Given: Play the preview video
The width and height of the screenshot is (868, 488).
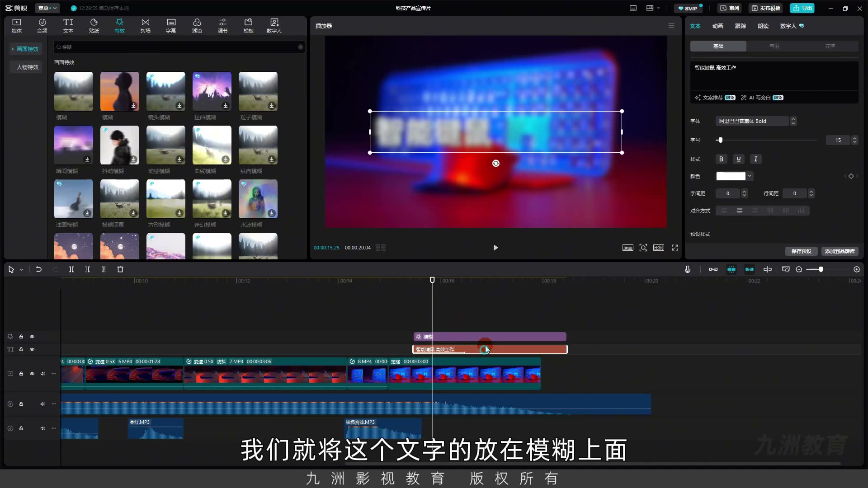Looking at the screenshot, I should tap(495, 248).
